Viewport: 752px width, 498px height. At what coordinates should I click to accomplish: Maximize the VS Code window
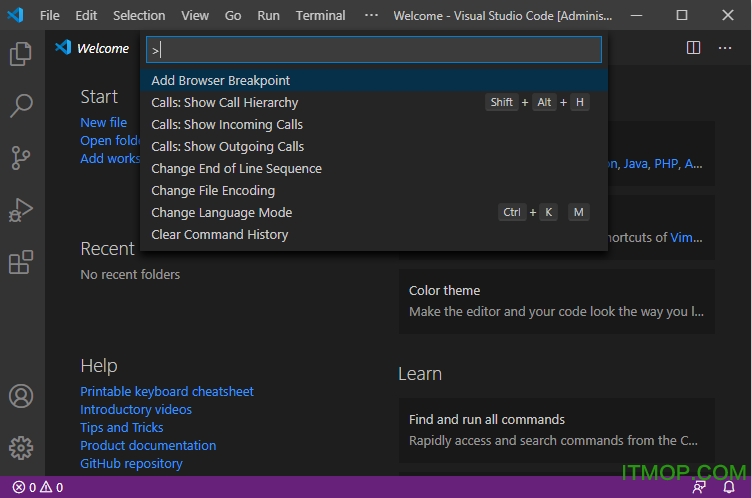pos(682,15)
